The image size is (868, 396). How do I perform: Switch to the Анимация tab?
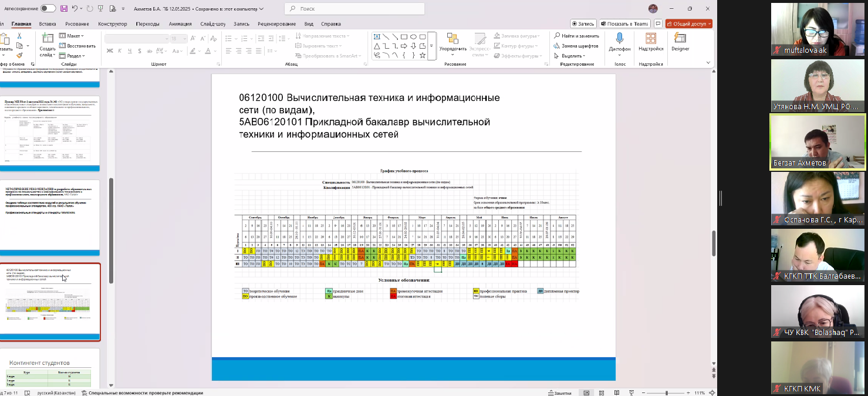point(180,24)
